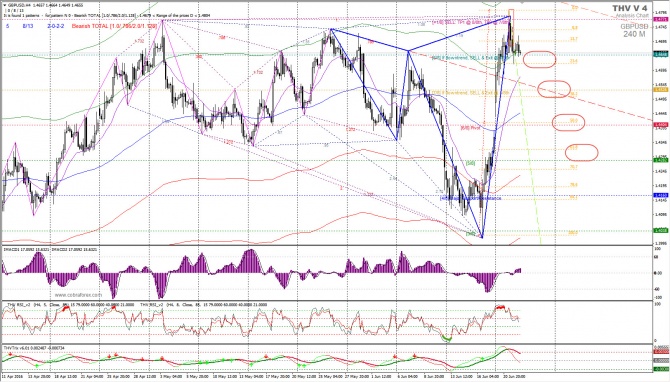Click the DMACD1 indicator label

pyautogui.click(x=26, y=249)
